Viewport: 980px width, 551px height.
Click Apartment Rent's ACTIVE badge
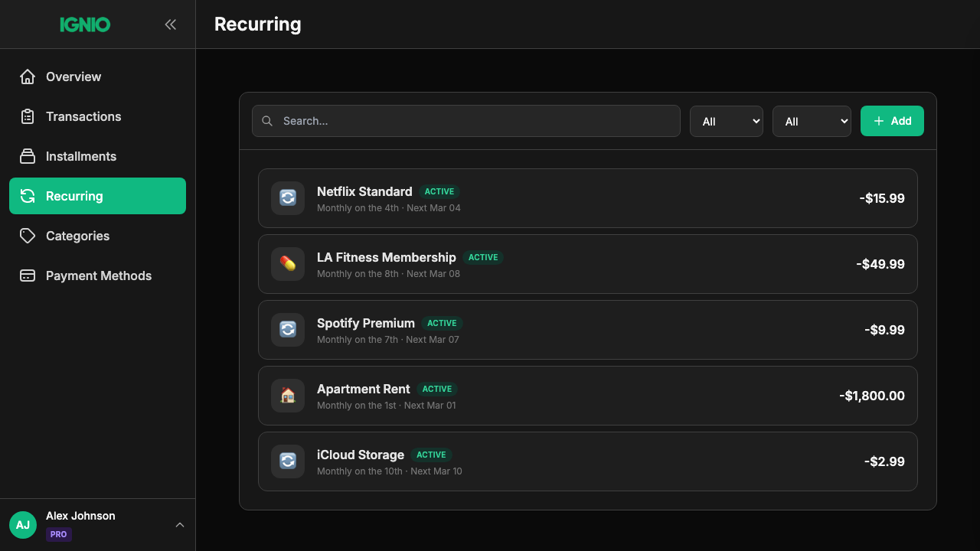point(437,389)
